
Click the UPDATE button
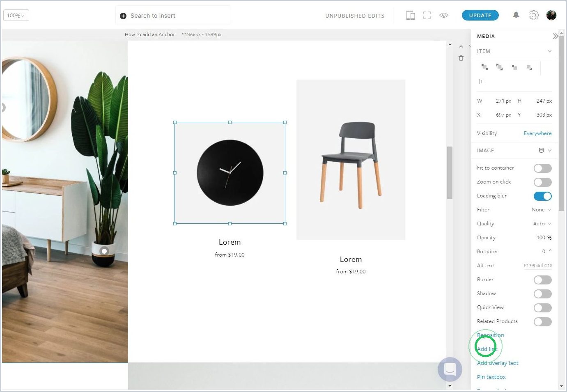pos(480,15)
